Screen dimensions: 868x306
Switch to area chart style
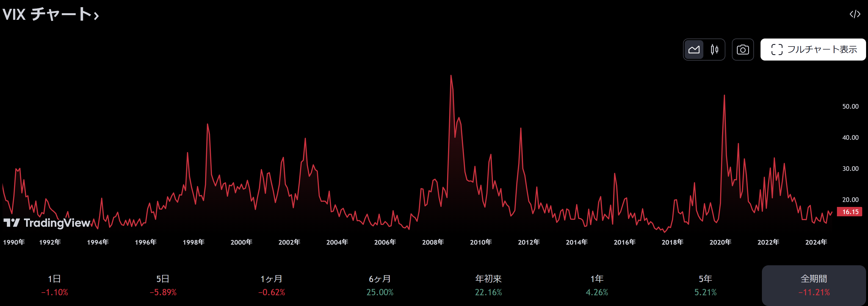[x=694, y=50]
